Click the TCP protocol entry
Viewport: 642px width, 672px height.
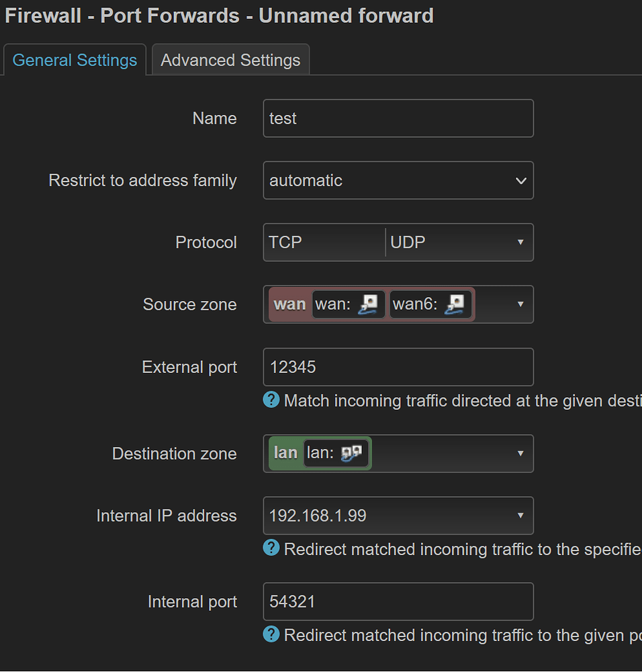coord(285,242)
